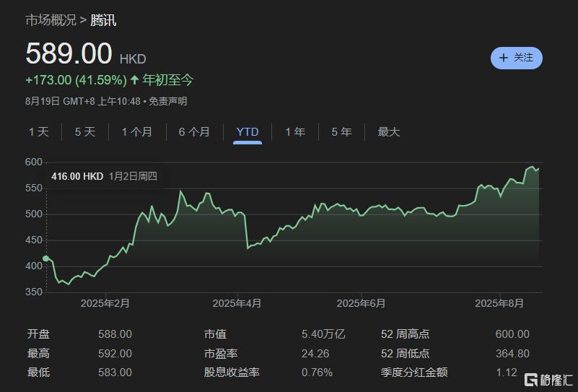Open the 市场概况 breadcrumb link
578x392 pixels.
click(51, 20)
